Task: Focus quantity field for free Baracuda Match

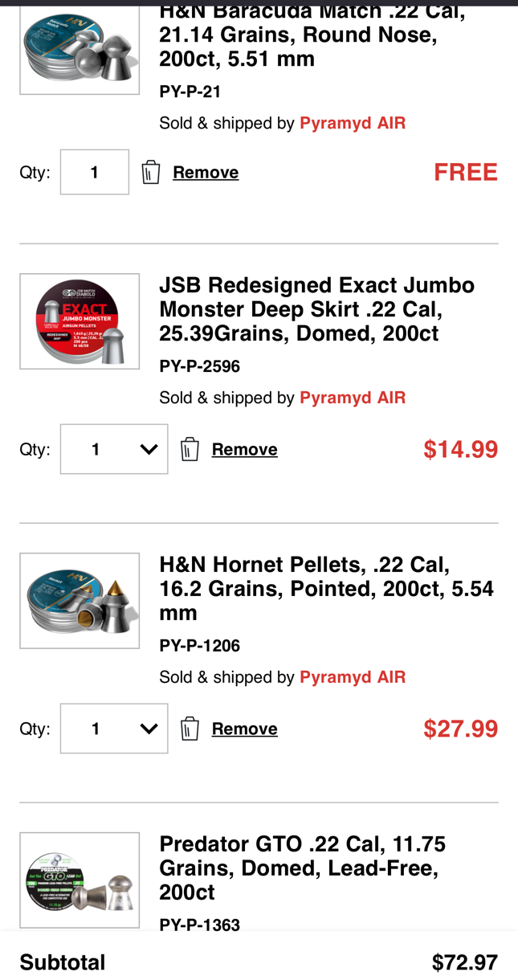Action: [95, 172]
